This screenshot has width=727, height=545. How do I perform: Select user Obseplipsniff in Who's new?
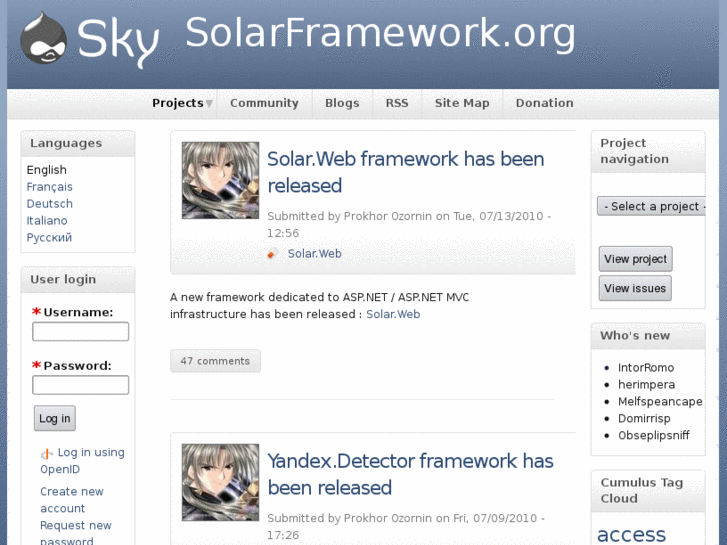[654, 436]
